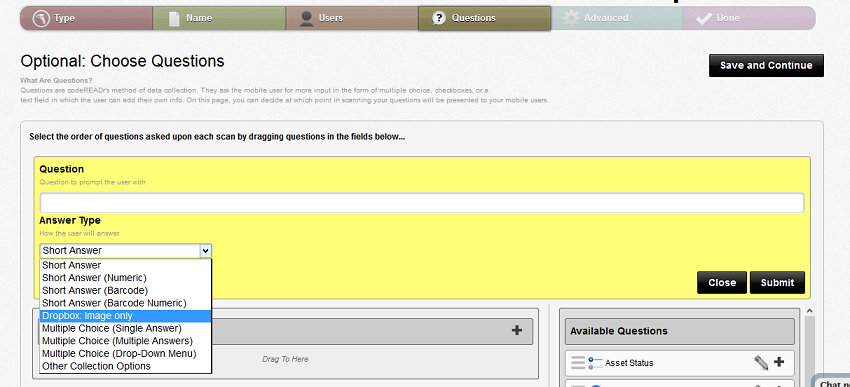Jump to the Advanced step label
The image size is (850, 387).
(606, 18)
